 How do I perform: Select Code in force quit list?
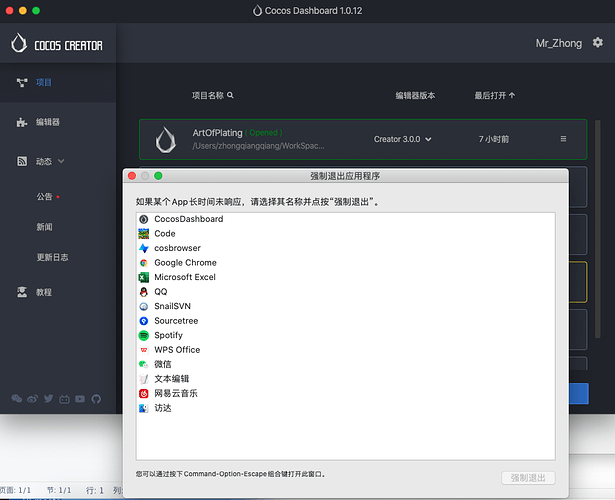click(x=346, y=234)
